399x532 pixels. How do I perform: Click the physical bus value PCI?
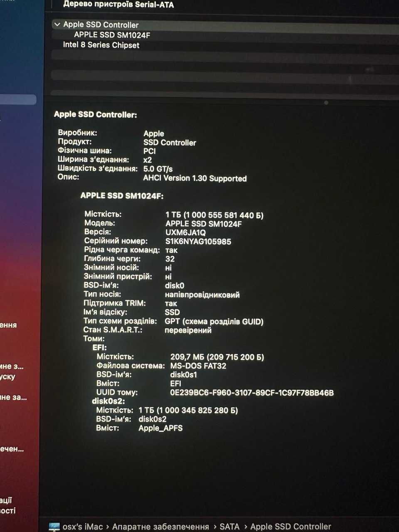[150, 151]
